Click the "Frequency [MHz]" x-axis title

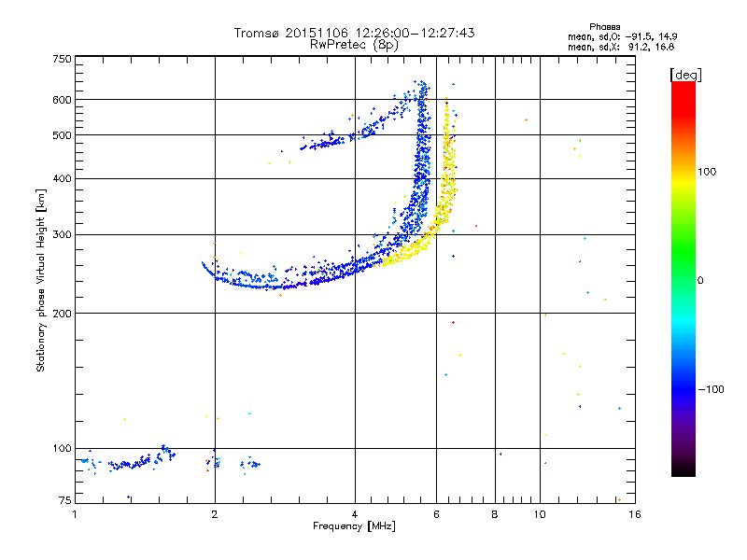(354, 525)
